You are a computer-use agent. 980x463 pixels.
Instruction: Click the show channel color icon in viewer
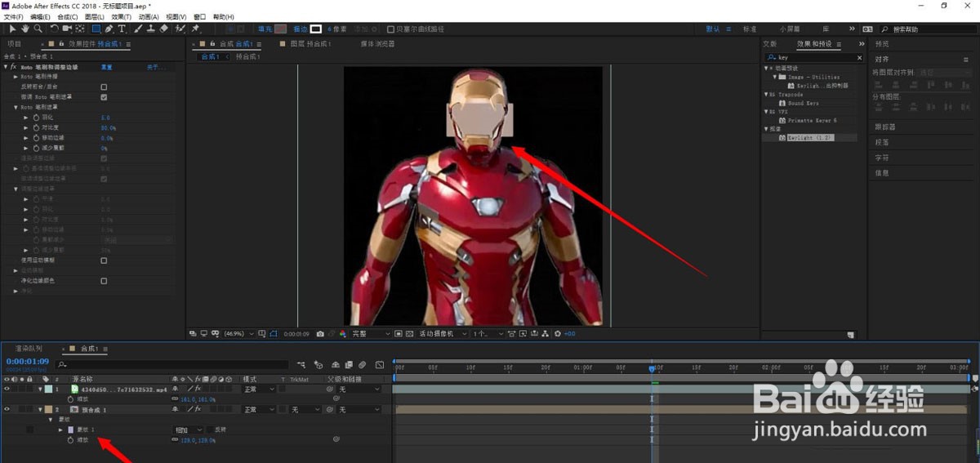coord(343,334)
